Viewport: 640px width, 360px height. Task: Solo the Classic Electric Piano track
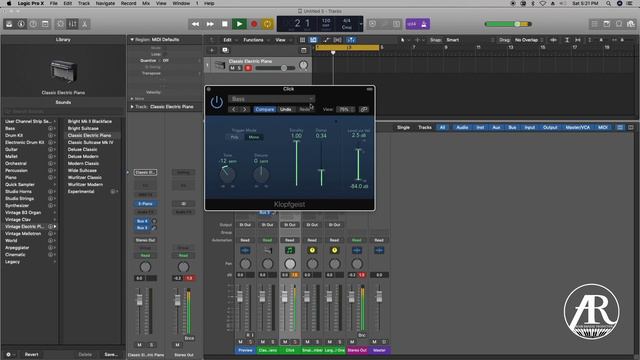(240, 68)
